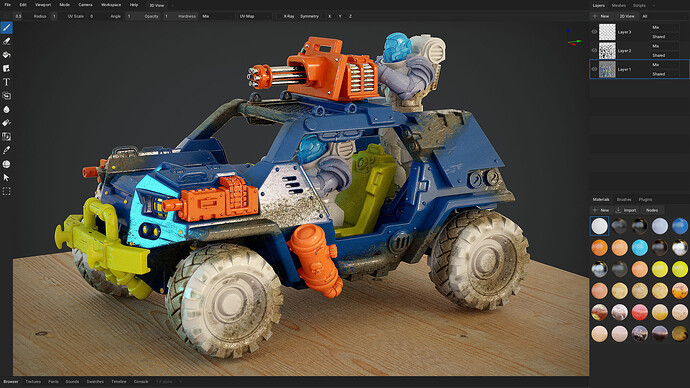Select the Brush tool

[6, 28]
